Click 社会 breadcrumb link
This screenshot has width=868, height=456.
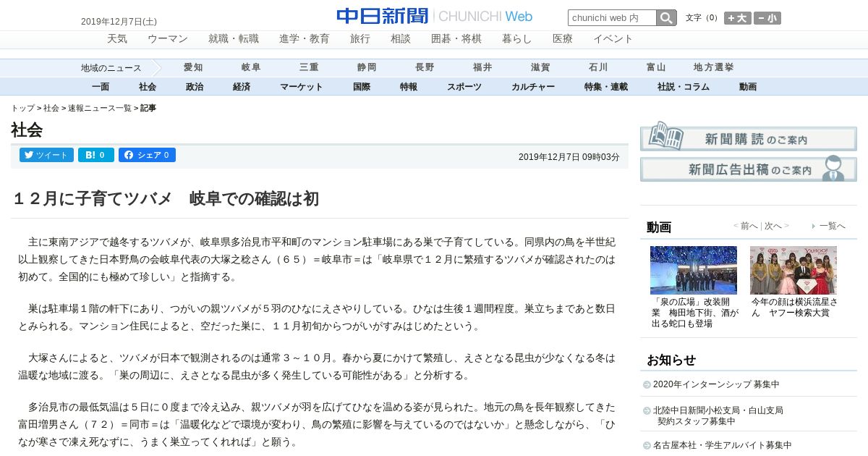51,108
